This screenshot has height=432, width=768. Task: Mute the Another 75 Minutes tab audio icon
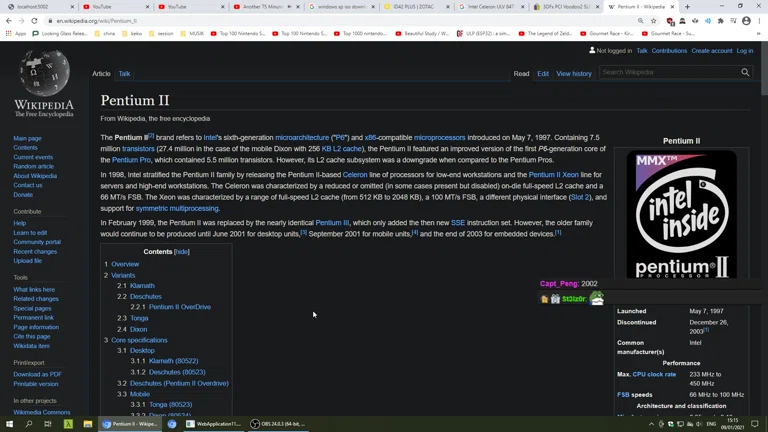(289, 7)
